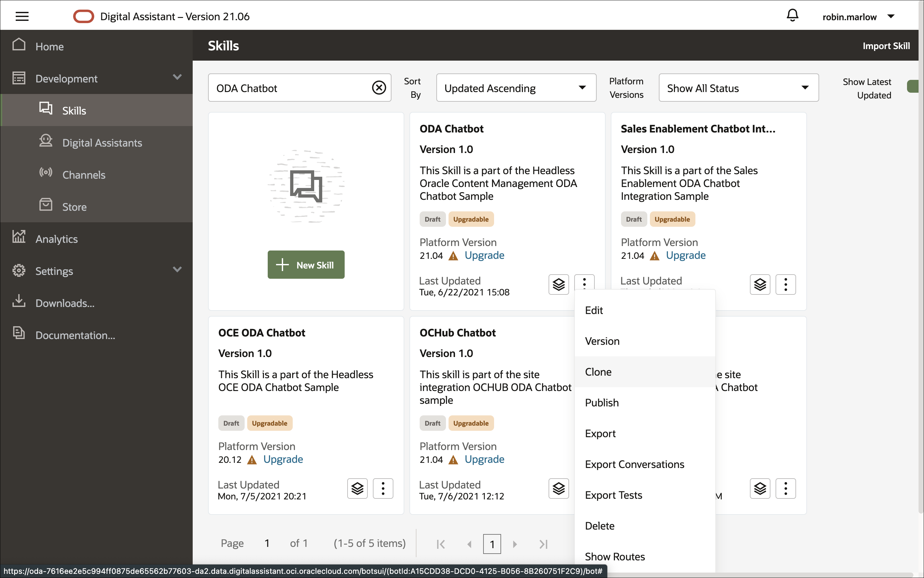Viewport: 924px width, 578px height.
Task: Go to the last page with pagination arrow
Action: point(543,544)
